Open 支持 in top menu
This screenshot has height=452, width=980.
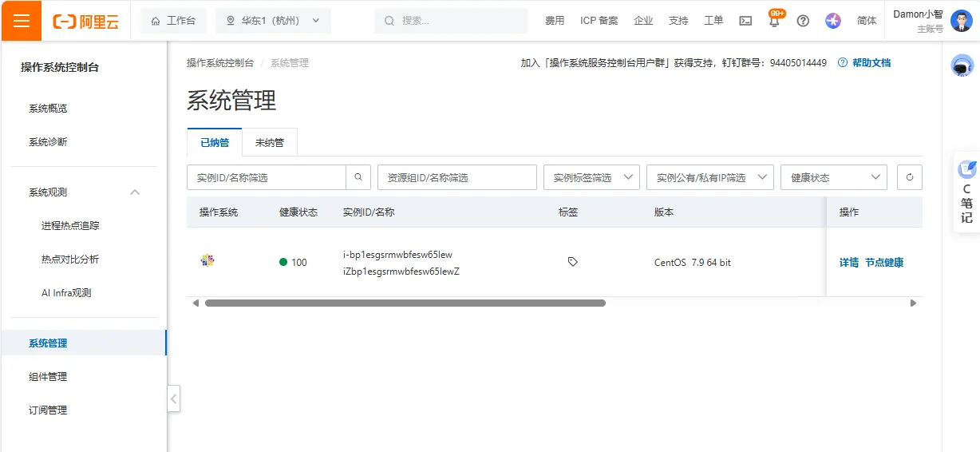click(x=678, y=21)
